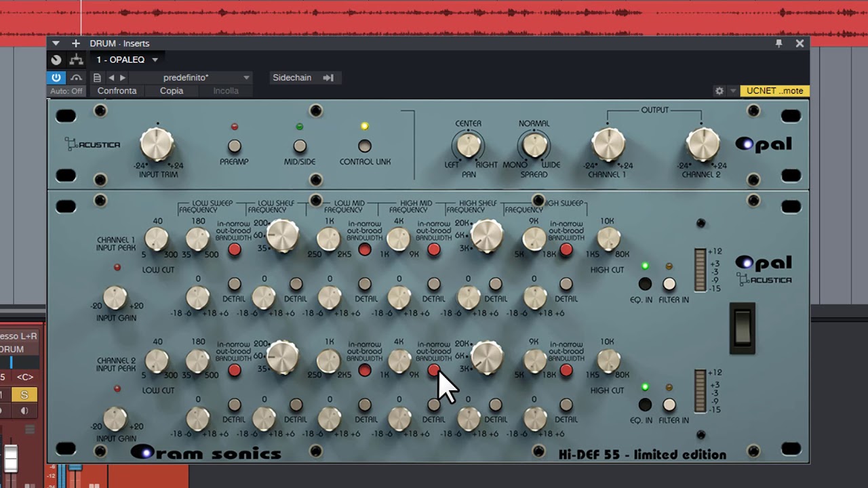The width and height of the screenshot is (868, 488).
Task: Flip the large black rocker power switch
Action: pyautogui.click(x=742, y=328)
